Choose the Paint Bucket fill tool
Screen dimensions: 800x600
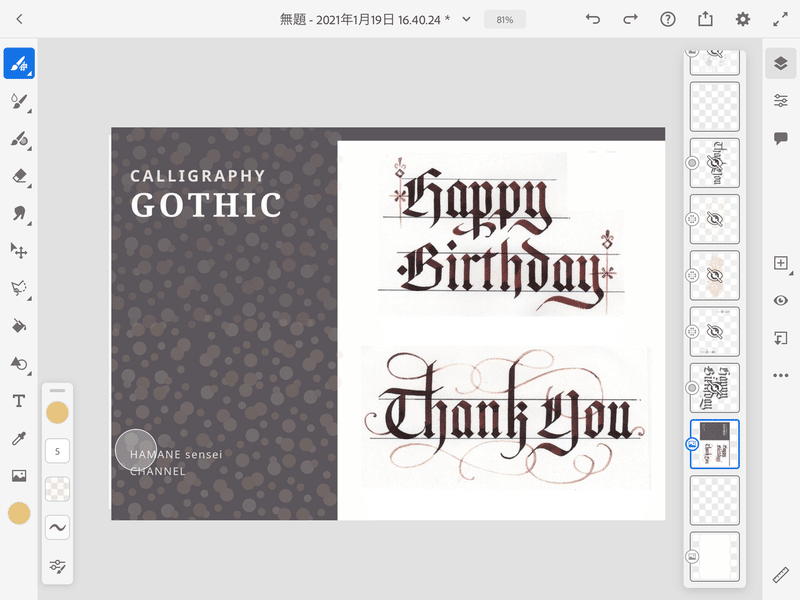point(19,326)
